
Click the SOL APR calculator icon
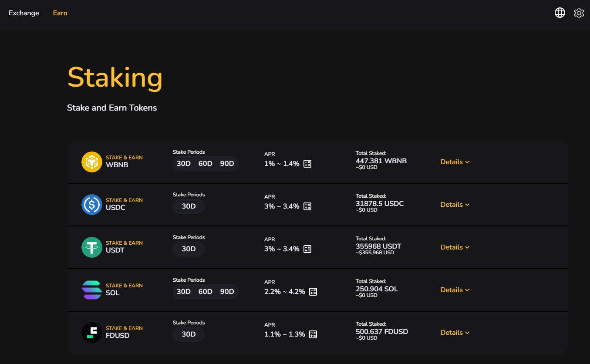[313, 292]
